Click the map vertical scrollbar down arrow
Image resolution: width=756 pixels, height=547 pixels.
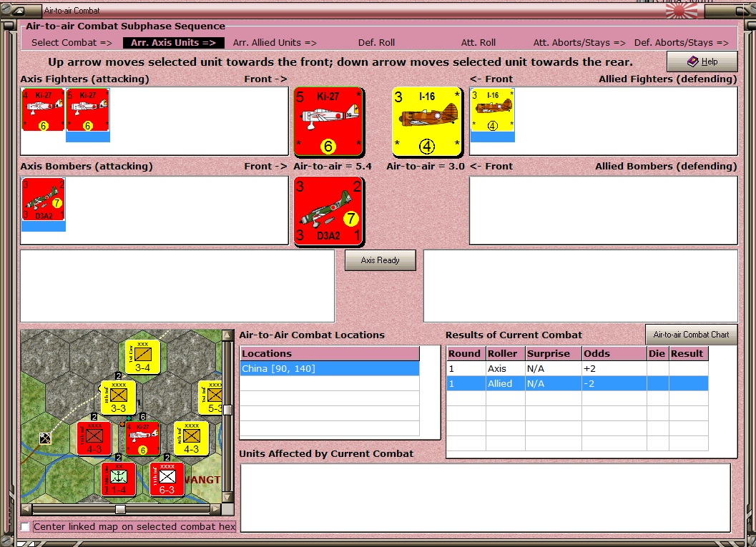228,496
